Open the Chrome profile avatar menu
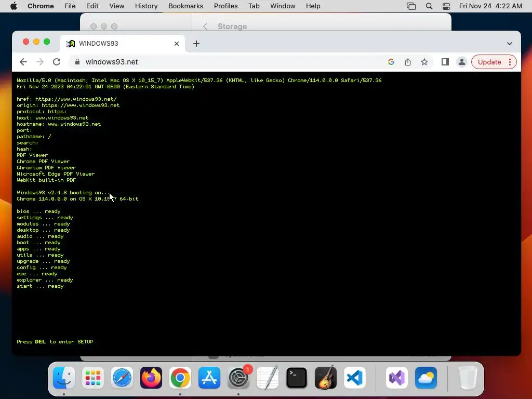The image size is (532, 399). pos(462,62)
